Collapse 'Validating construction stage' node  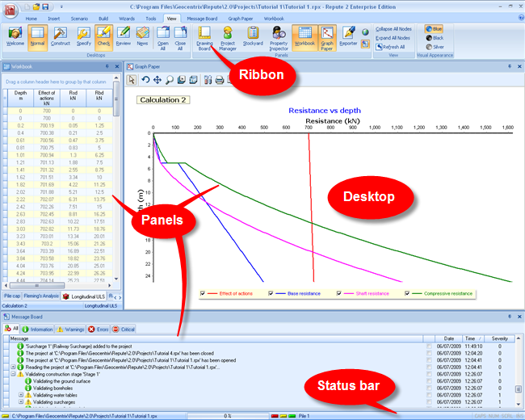click(x=13, y=374)
